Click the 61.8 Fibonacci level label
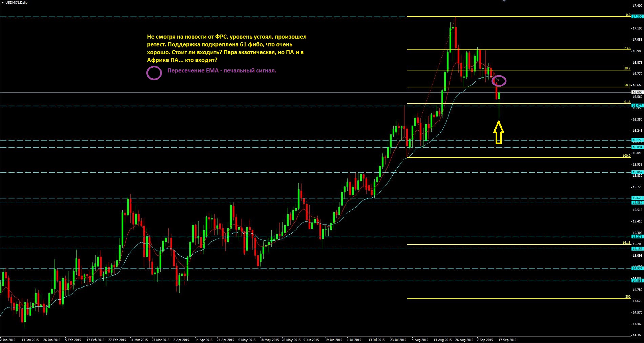 coord(627,102)
